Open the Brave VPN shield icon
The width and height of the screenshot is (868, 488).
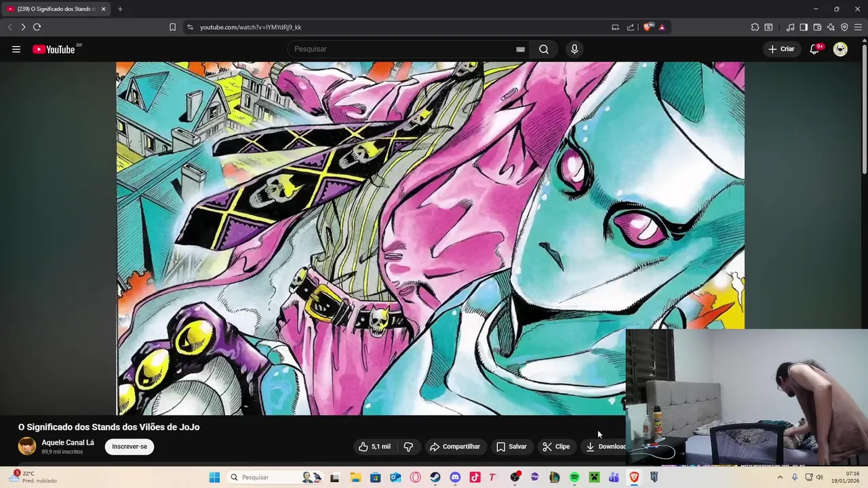(x=844, y=27)
